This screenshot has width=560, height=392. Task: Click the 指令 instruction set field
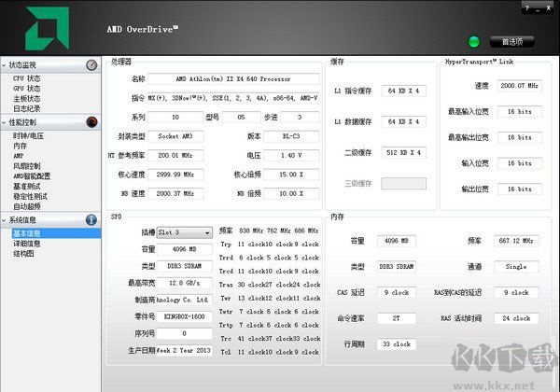tap(233, 98)
